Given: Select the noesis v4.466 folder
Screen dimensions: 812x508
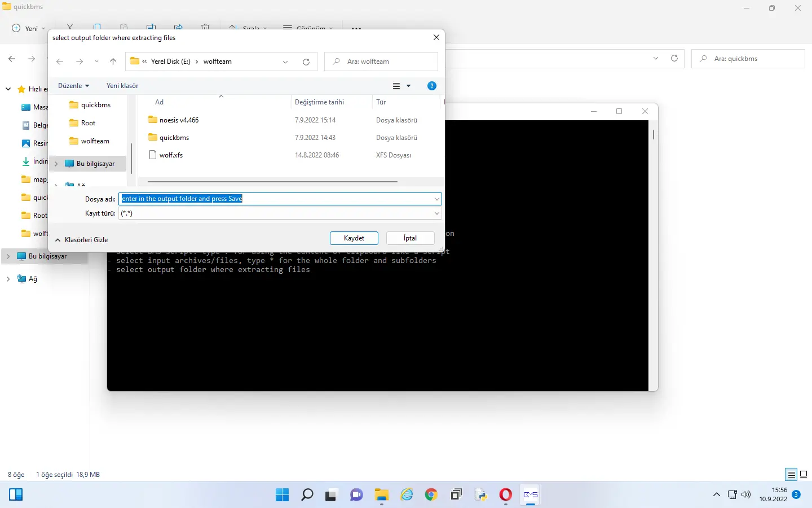Looking at the screenshot, I should coord(179,120).
